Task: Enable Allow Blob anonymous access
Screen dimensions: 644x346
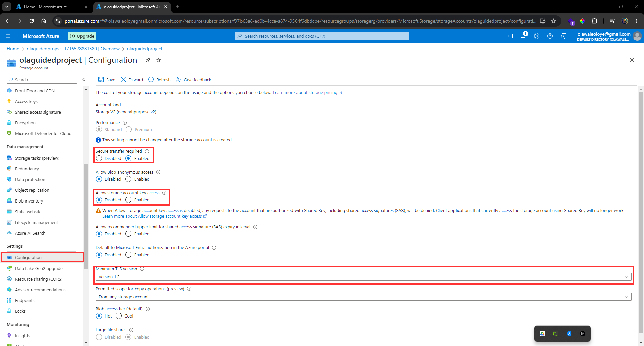Action: (128, 179)
